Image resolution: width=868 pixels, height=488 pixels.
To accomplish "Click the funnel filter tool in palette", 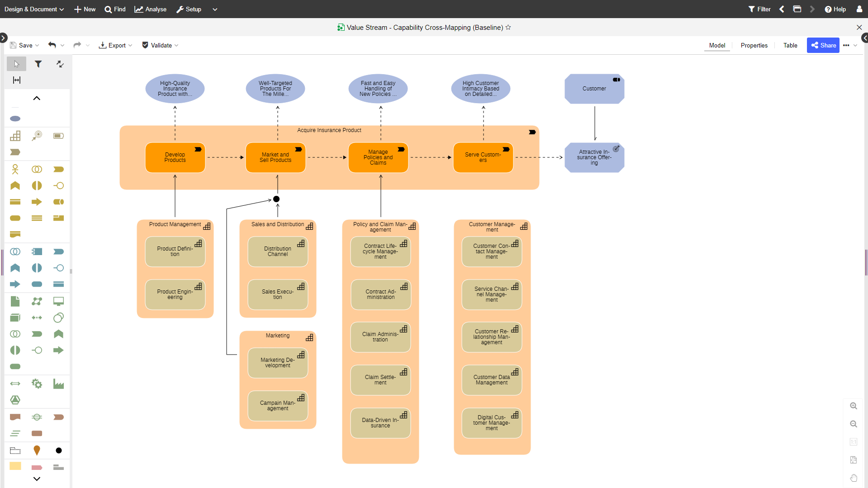I will pyautogui.click(x=38, y=64).
